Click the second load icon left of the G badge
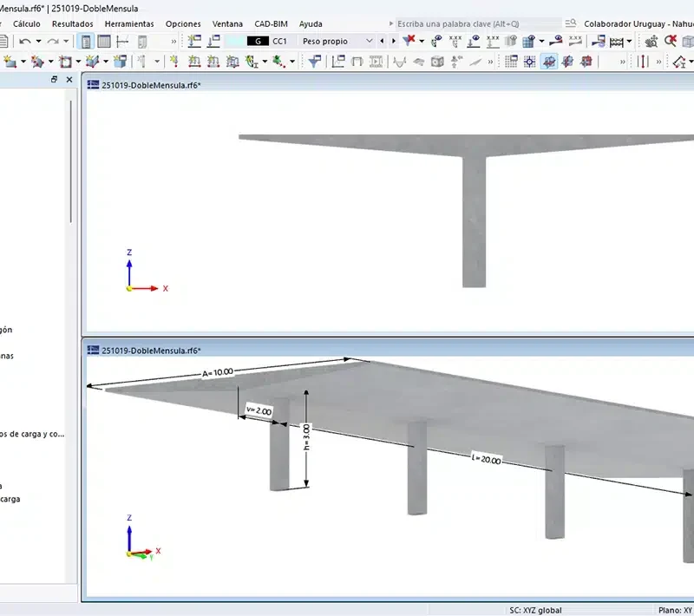 coord(213,41)
